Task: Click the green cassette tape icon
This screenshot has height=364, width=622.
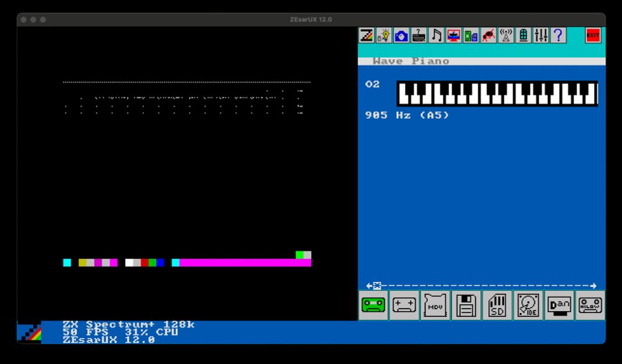Action: point(373,305)
